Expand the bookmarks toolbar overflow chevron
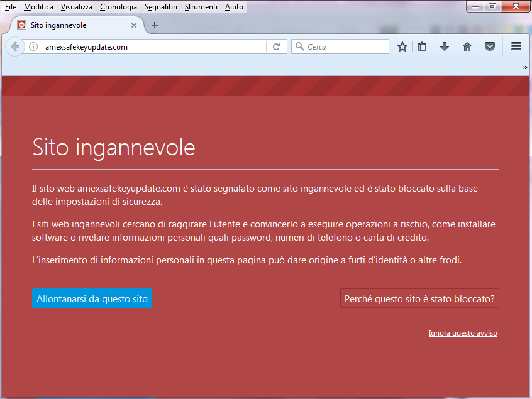The image size is (532, 399). [524, 67]
